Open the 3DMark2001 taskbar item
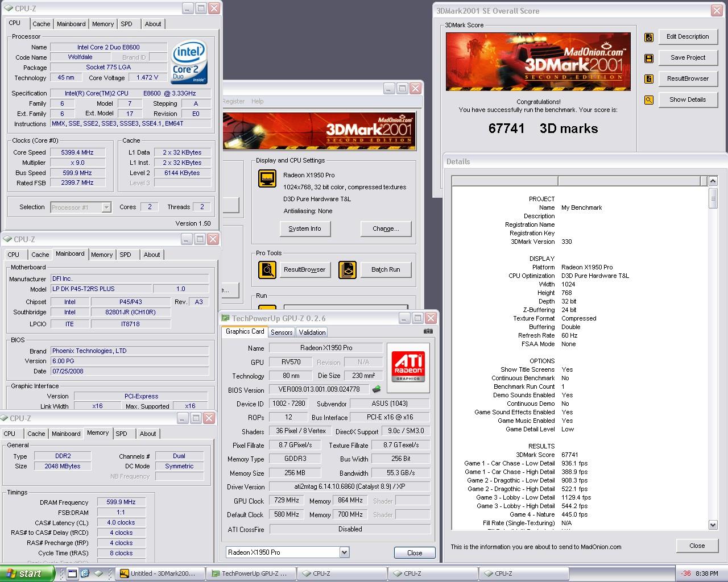Image resolution: width=728 pixels, height=582 pixels. [160, 573]
